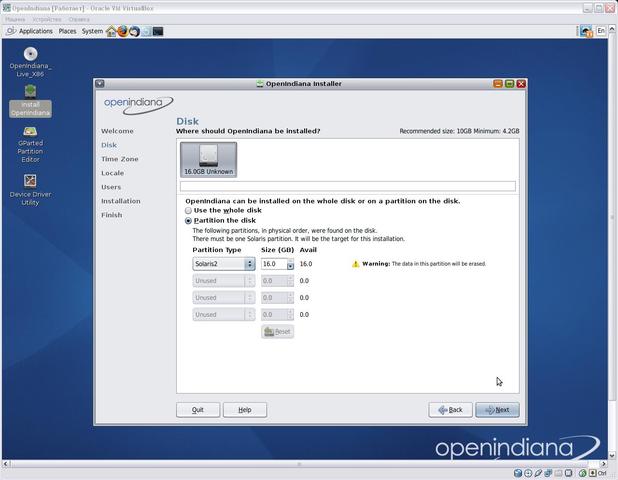Click the VirtualBox optical drive status icon
The height and width of the screenshot is (480, 618).
pos(528,473)
